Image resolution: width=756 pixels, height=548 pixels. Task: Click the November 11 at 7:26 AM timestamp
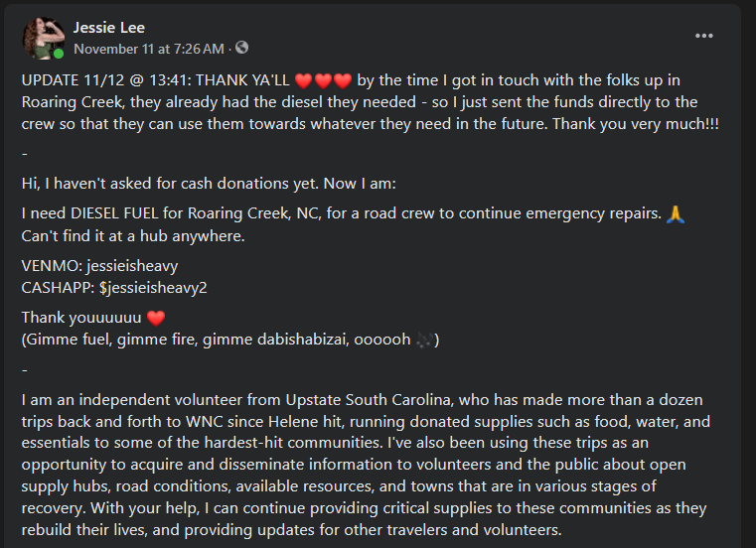point(151,48)
